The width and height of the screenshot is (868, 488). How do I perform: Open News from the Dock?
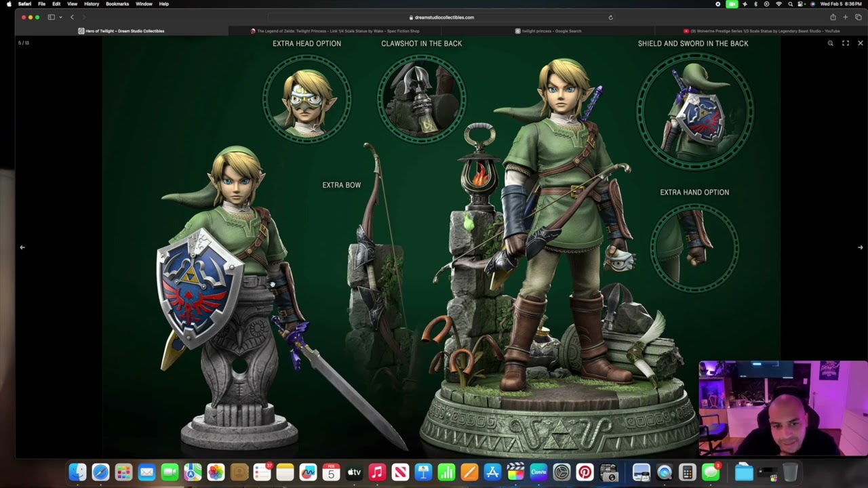point(400,472)
